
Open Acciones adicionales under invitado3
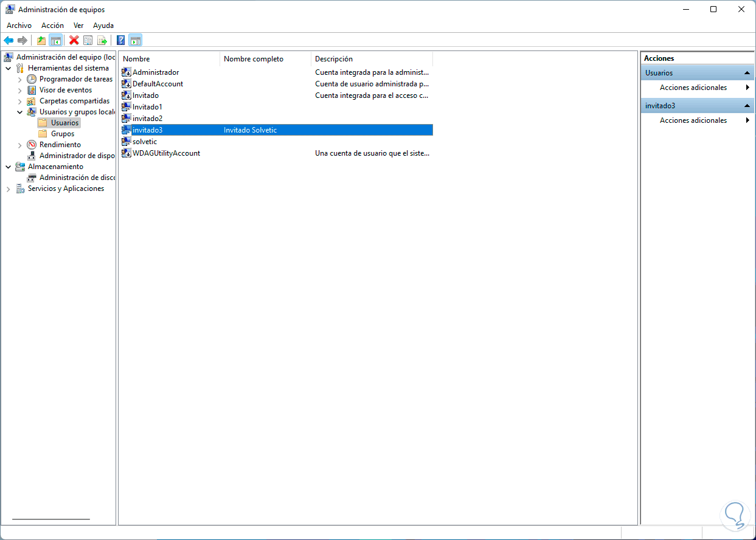698,120
